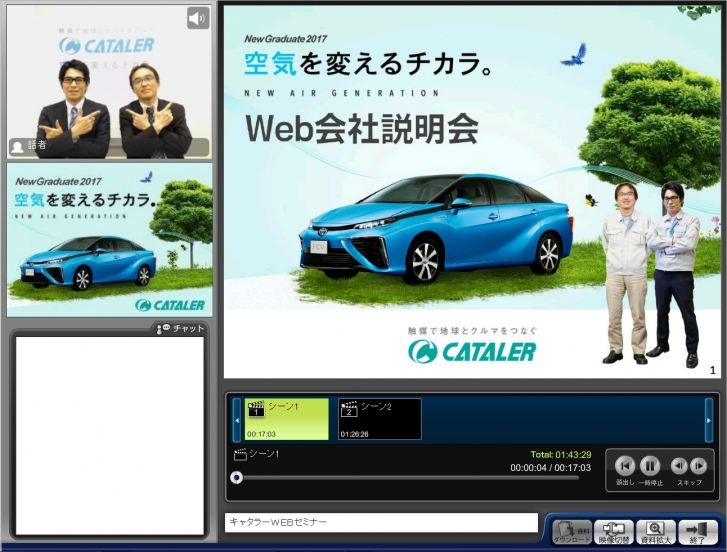Click the シーン1 clapperboard icon below scenes
The height and width of the screenshot is (552, 727).
(240, 455)
